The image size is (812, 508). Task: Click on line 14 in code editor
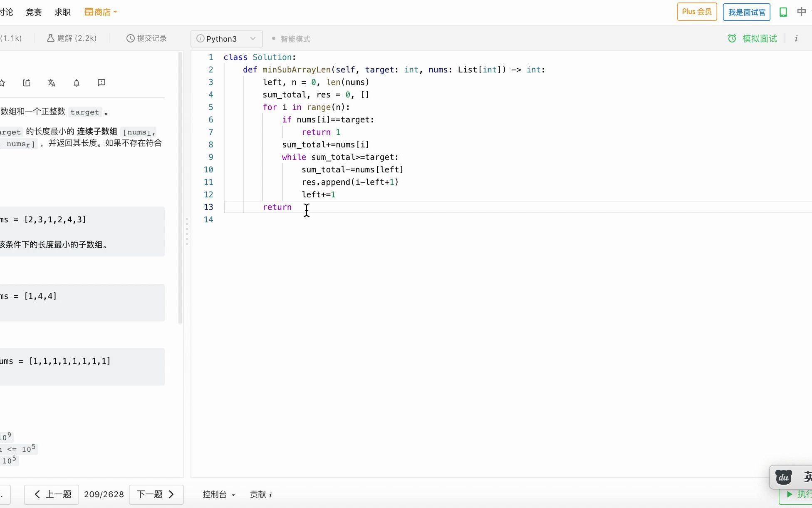tap(333, 219)
